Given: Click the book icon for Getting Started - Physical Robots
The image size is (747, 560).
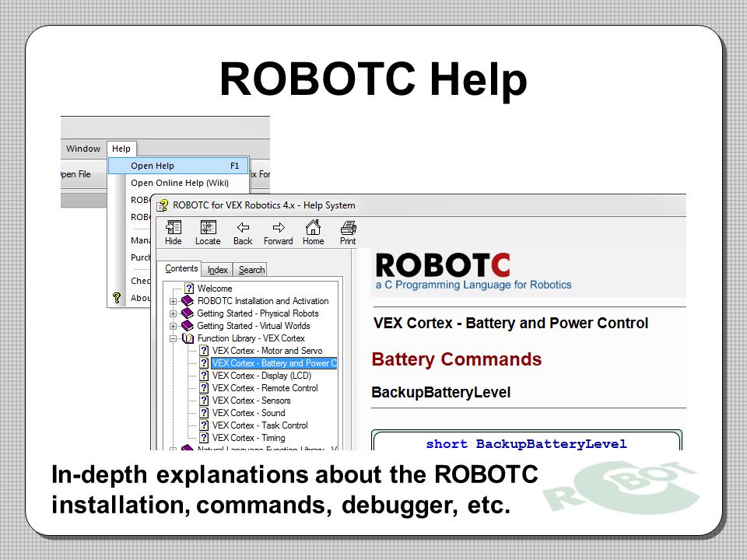Looking at the screenshot, I should coord(188,313).
